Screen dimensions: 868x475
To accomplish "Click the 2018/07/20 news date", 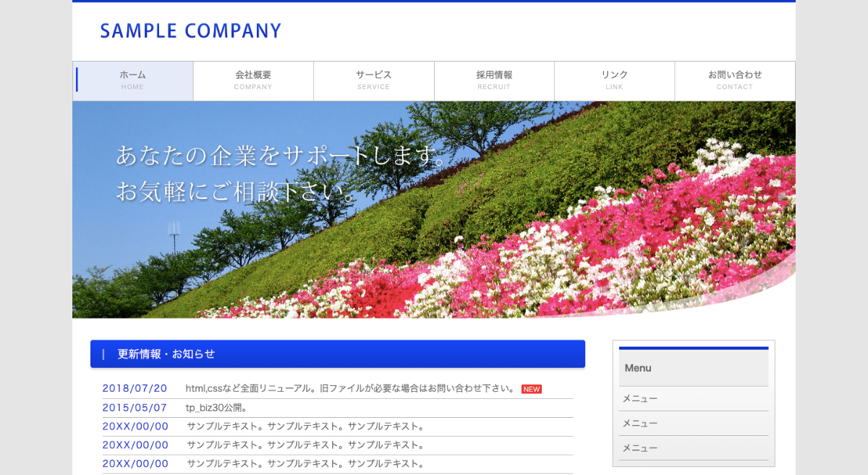I will (135, 389).
